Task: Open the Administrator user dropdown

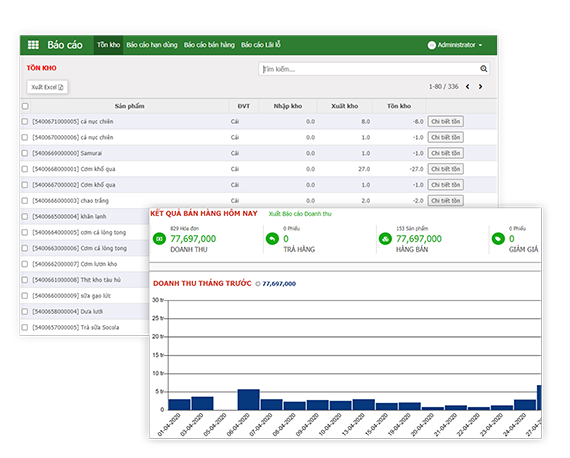Action: 455,45
